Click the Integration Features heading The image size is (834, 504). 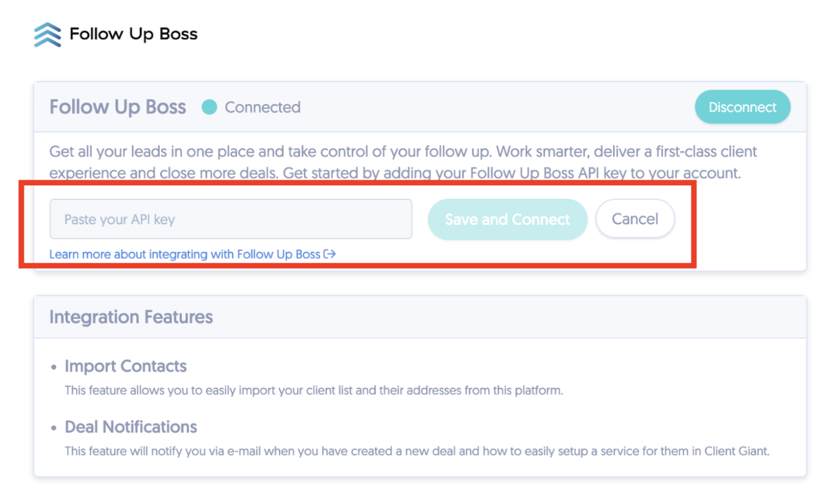click(x=131, y=317)
